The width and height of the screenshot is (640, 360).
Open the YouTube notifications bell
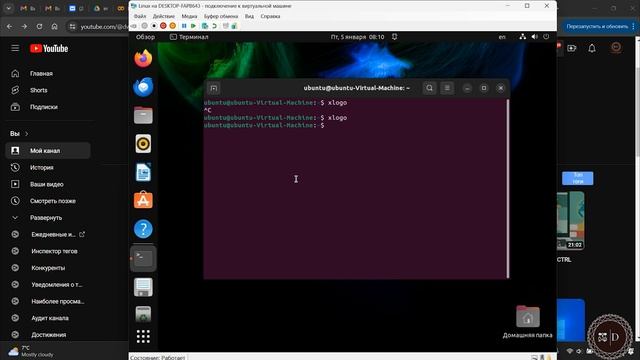coord(592,48)
